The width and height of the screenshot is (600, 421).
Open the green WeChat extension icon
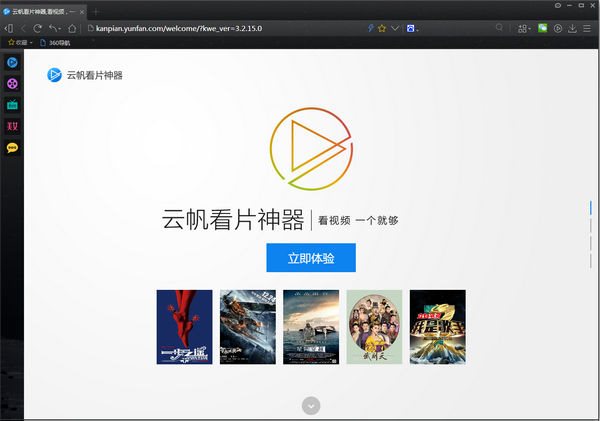[542, 28]
